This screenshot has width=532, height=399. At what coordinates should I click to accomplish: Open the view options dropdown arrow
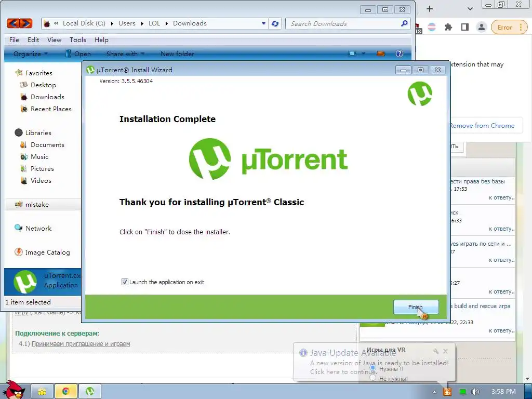[363, 54]
